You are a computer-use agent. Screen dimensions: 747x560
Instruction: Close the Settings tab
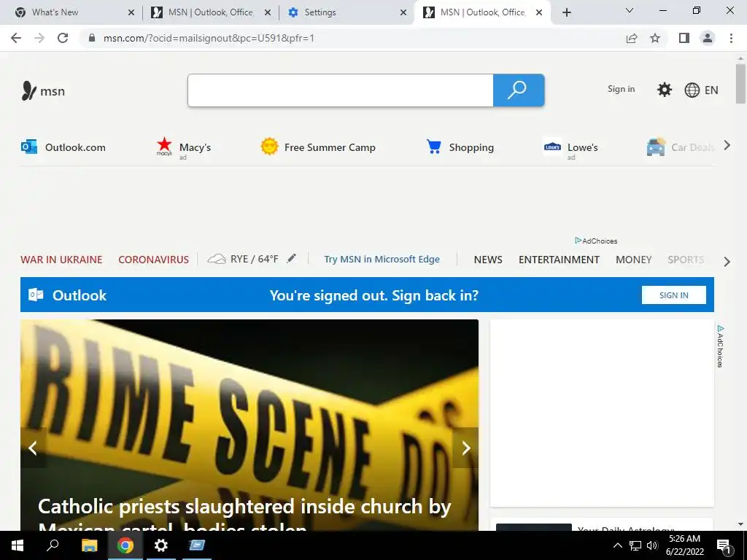403,12
